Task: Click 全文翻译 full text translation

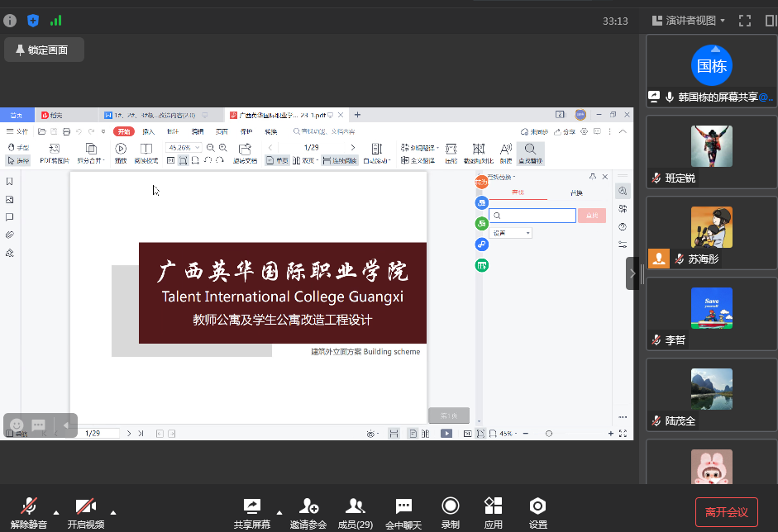Action: click(418, 160)
